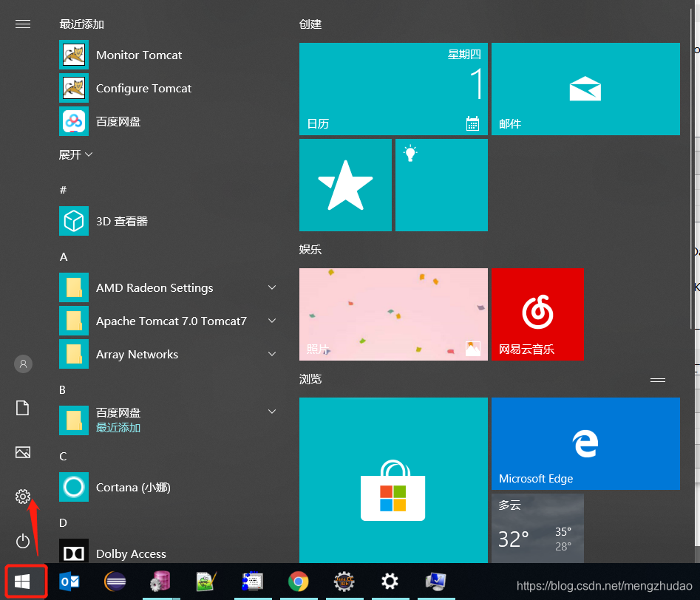Open Eclipse from the taskbar

point(115,582)
